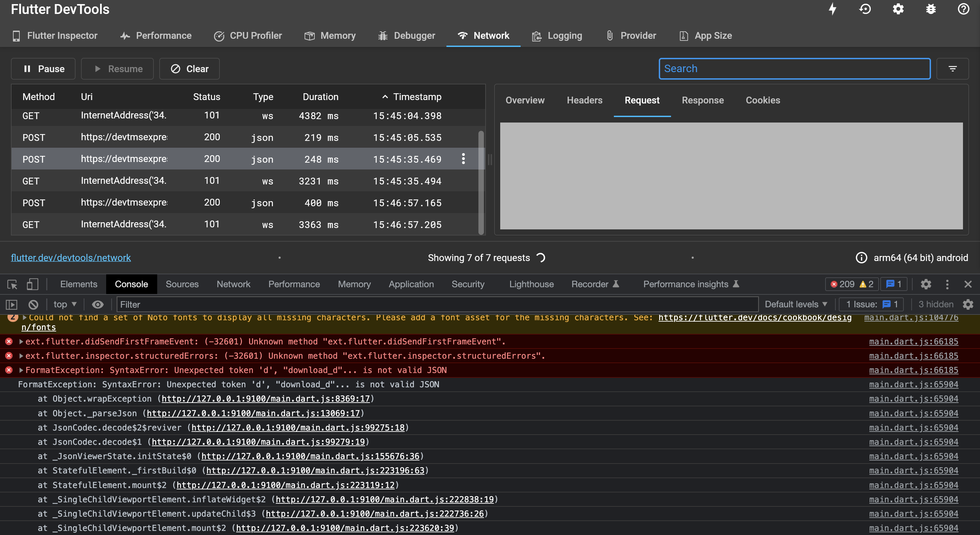Expand the FormatException error stack trace

[21, 370]
